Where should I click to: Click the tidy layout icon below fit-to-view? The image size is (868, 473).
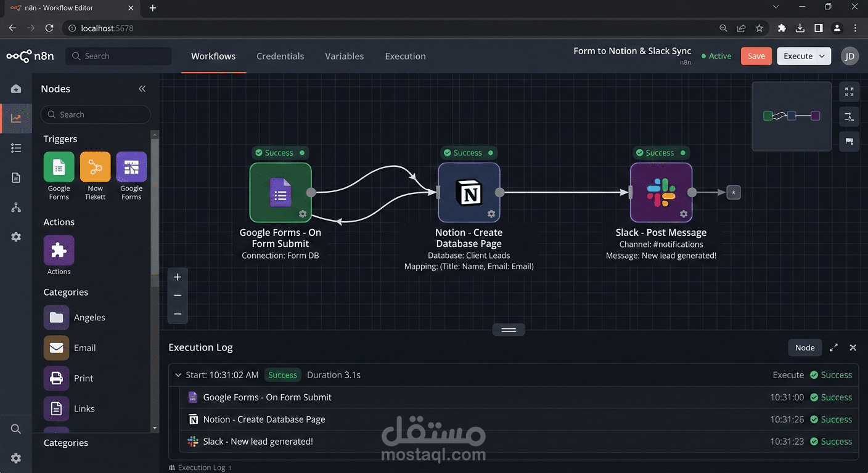click(850, 116)
